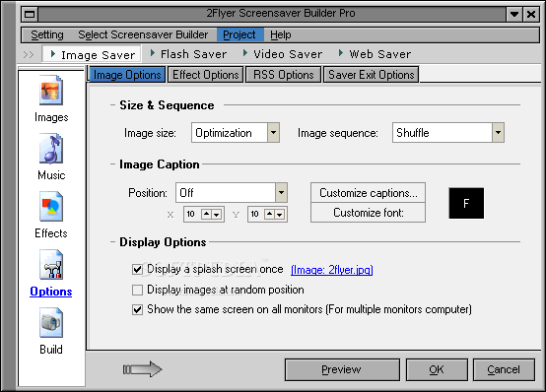Viewport: 546px width, 392px height.
Task: Select the Image Saver builder
Action: [x=92, y=54]
